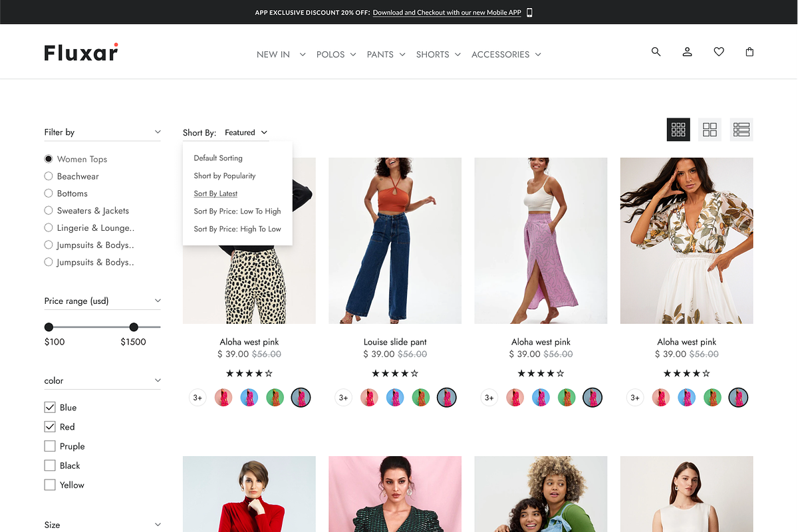Expand the NEW IN menu chevron

click(303, 55)
